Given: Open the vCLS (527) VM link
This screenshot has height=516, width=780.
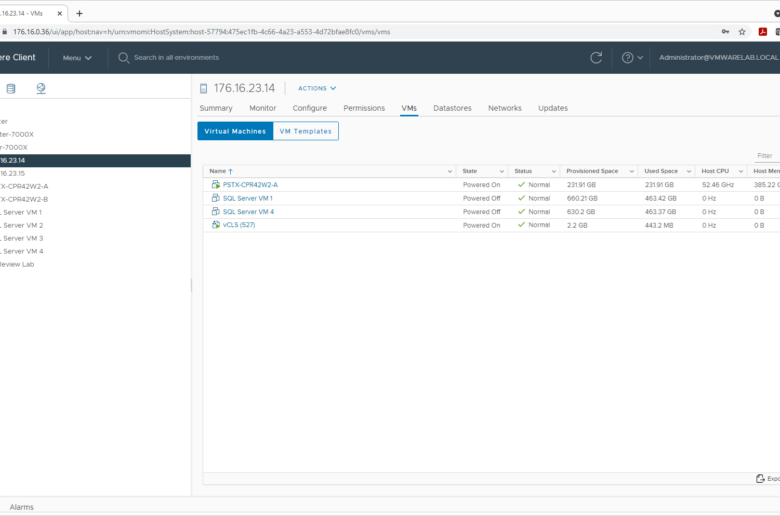Looking at the screenshot, I should tap(239, 225).
